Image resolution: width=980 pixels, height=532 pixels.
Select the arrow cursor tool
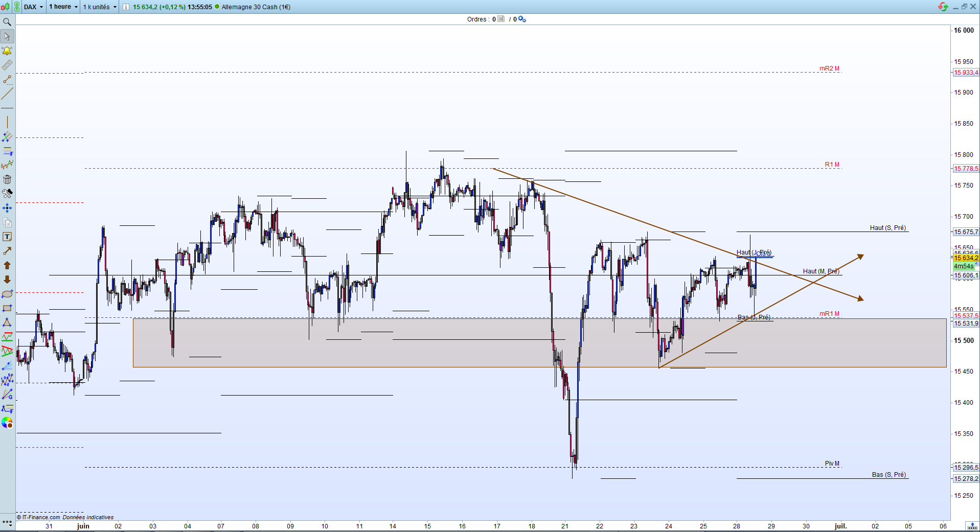7,36
